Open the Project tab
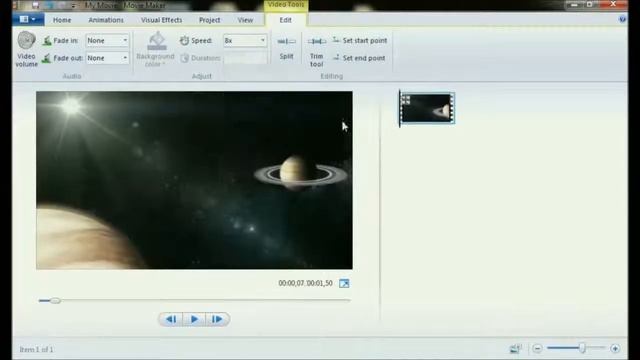 click(x=209, y=20)
